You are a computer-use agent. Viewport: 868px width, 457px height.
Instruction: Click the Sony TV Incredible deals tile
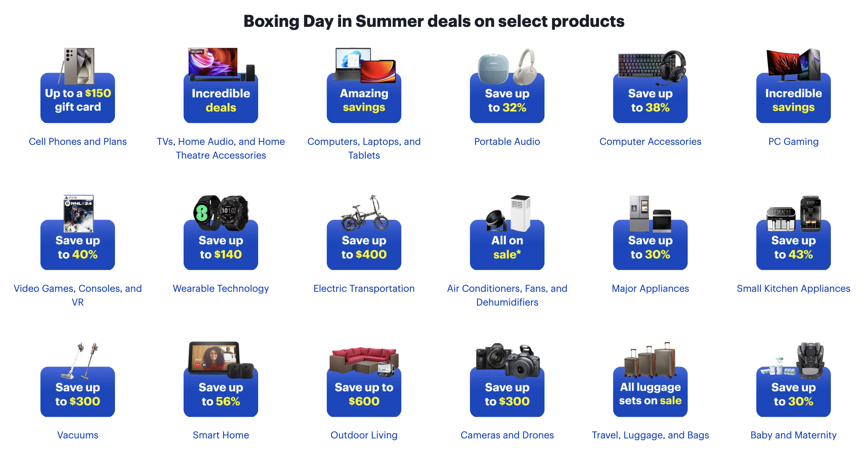[221, 86]
